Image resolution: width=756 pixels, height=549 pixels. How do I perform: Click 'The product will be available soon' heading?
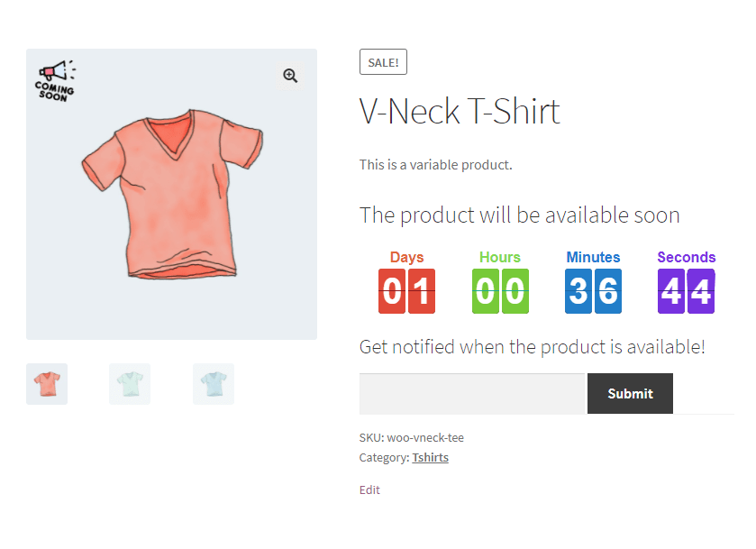pos(519,215)
